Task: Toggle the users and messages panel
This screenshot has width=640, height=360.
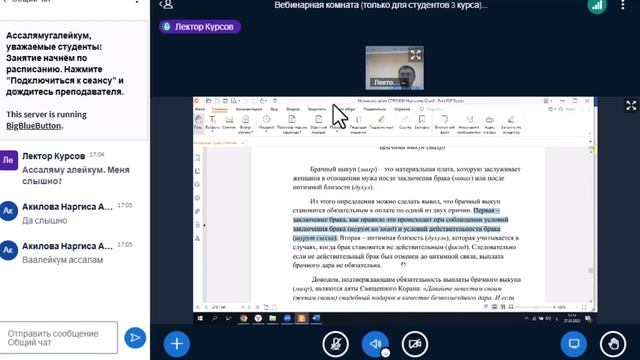Action: tap(167, 5)
